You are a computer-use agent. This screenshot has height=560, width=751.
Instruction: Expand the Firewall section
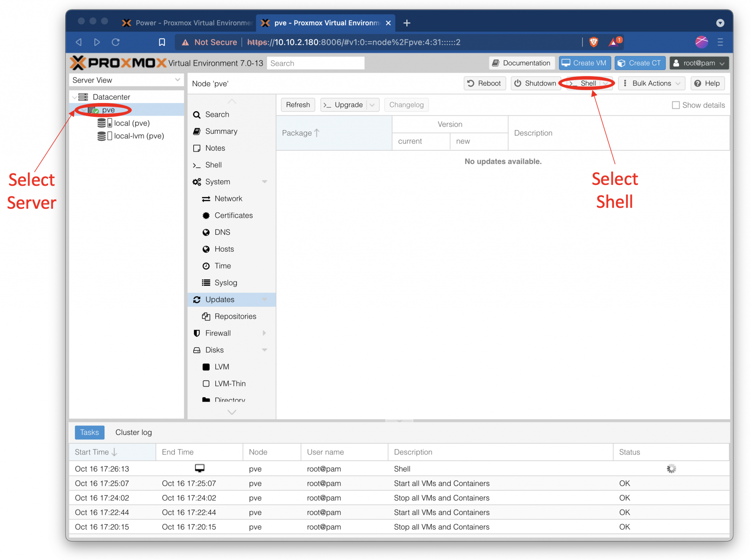point(264,333)
